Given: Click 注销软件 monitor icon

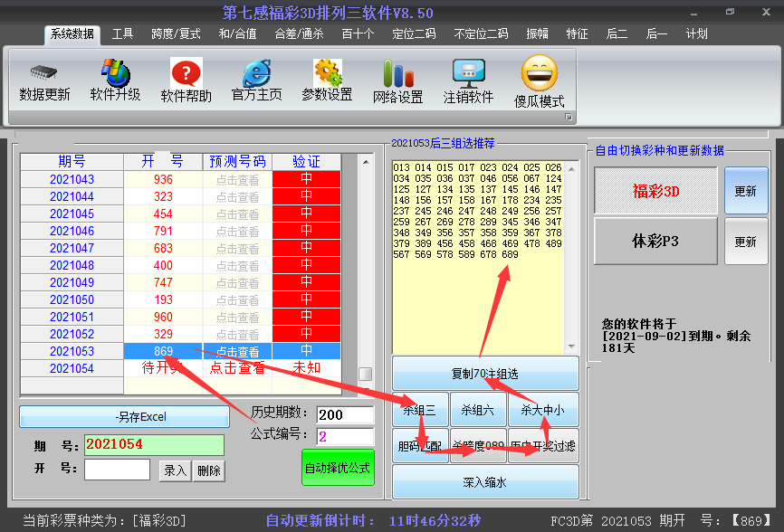Looking at the screenshot, I should [x=469, y=73].
